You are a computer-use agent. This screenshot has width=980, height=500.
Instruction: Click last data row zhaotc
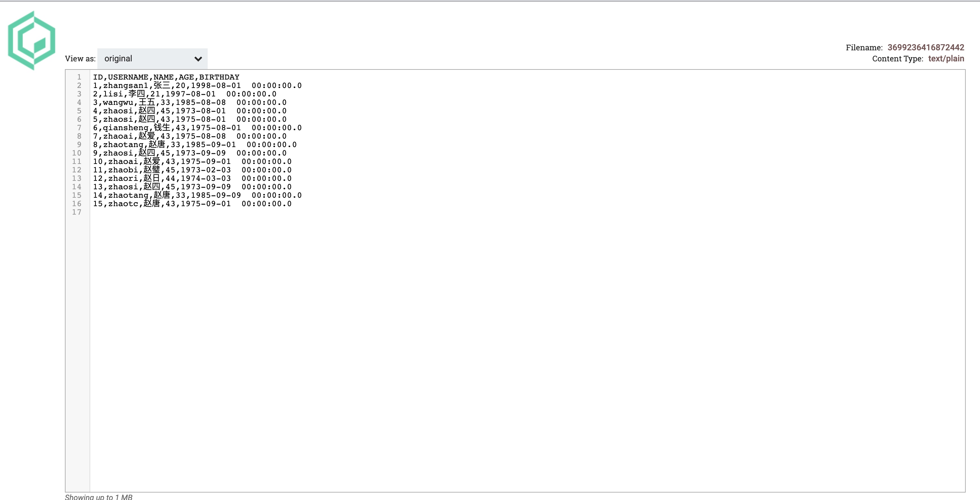coord(192,204)
